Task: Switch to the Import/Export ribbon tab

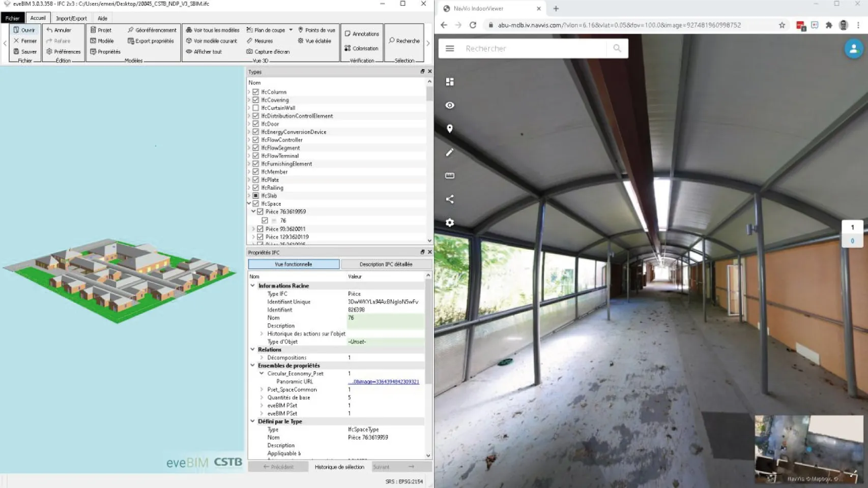Action: 71,18
